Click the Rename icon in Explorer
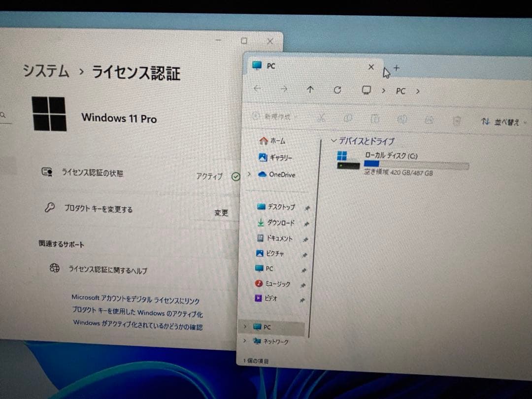This screenshot has width=532, height=399. click(x=402, y=120)
